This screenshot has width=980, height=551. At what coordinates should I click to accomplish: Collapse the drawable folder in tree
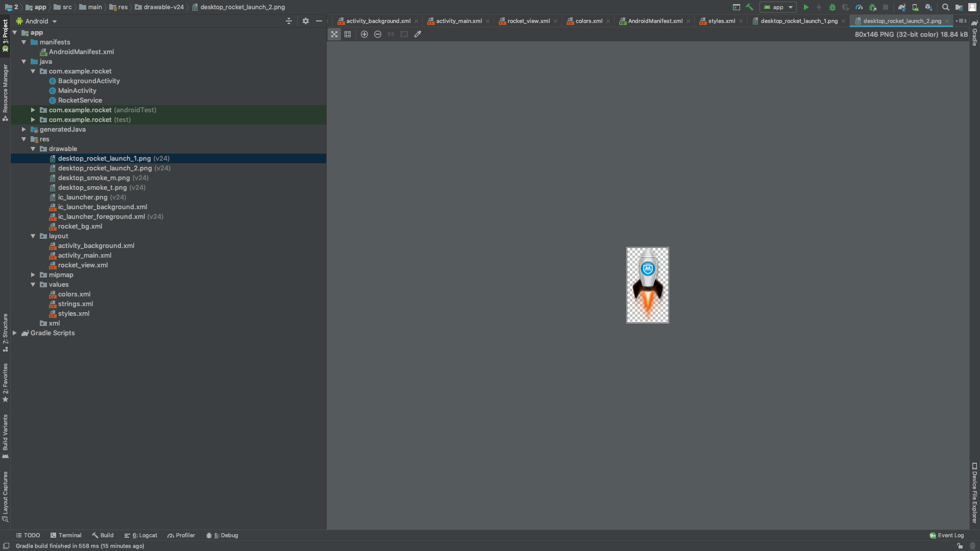(x=33, y=149)
